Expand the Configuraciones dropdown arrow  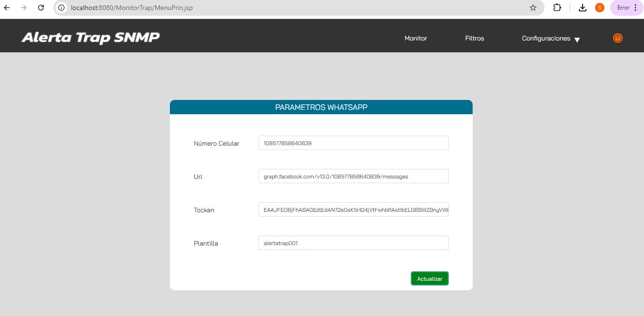point(577,39)
